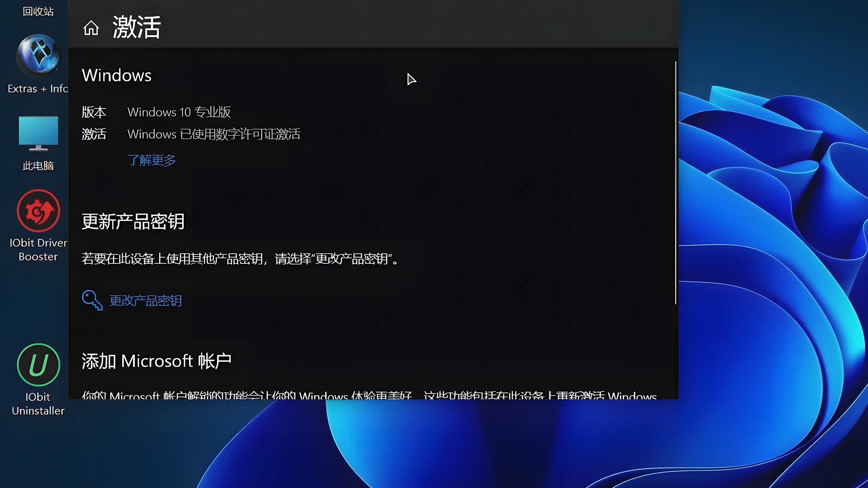Viewport: 868px width, 488px height.
Task: Click the Windows 10 专业版 edition text
Action: [179, 112]
